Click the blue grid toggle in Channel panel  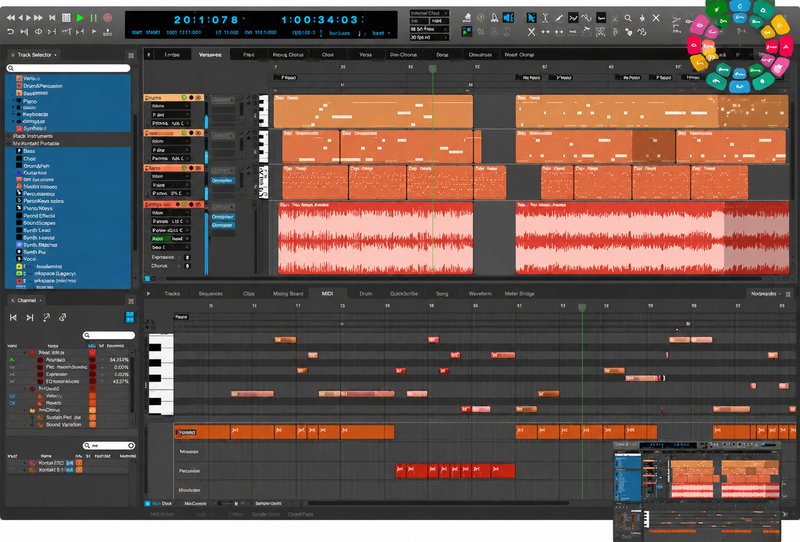click(x=130, y=317)
